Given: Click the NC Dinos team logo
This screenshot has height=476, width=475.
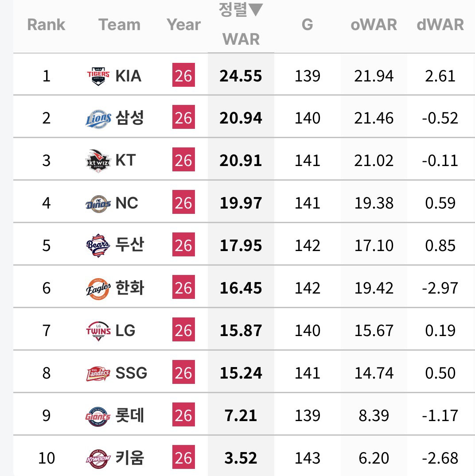Looking at the screenshot, I should tap(98, 203).
